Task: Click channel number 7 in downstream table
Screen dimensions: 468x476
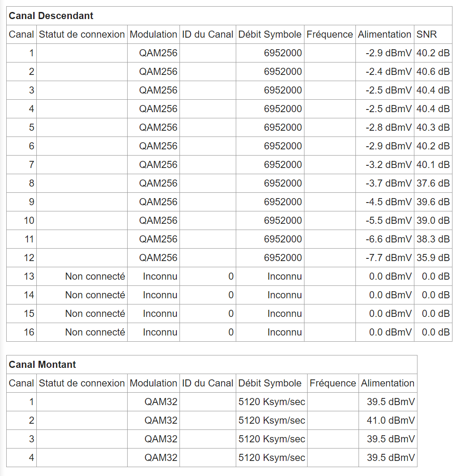Action: [x=31, y=164]
